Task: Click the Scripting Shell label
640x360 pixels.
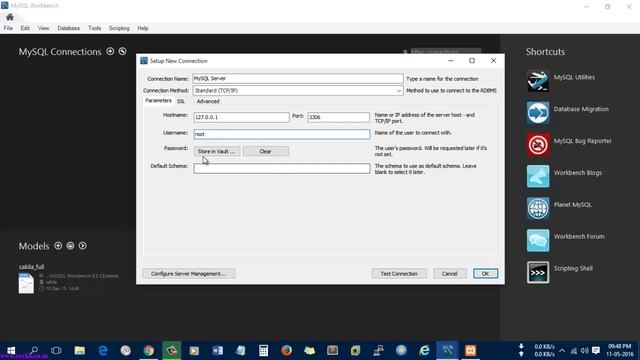Action: [573, 268]
